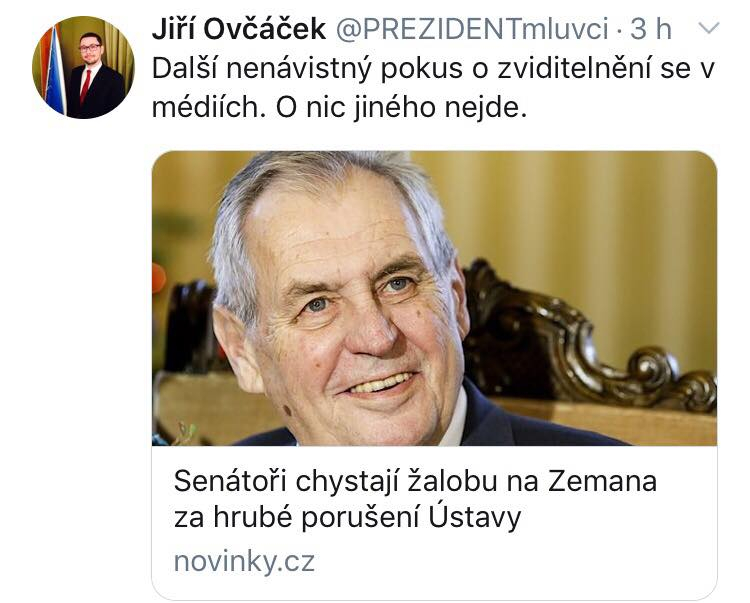This screenshot has width=750, height=603.
Task: Open headline Senátoři chystají žalobu na Zemana
Action: (x=415, y=481)
